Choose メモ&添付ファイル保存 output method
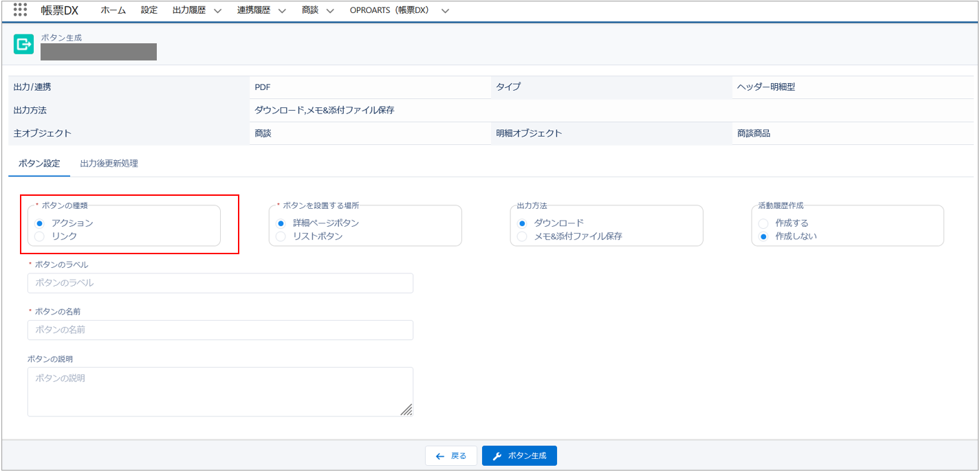This screenshot has width=980, height=472. [522, 236]
